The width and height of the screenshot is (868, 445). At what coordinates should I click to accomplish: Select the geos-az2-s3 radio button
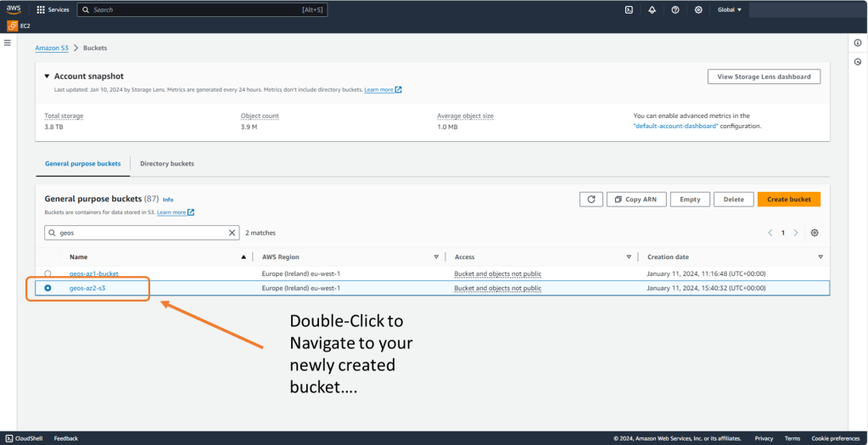pos(48,289)
